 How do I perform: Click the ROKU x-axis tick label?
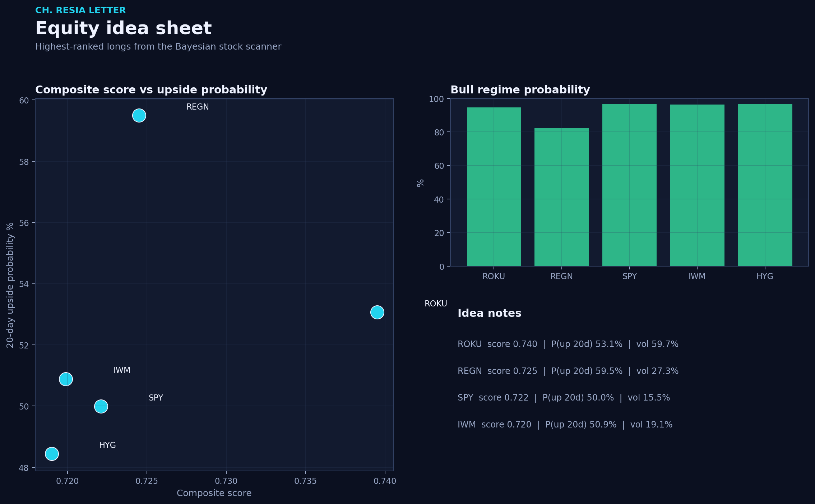494,276
